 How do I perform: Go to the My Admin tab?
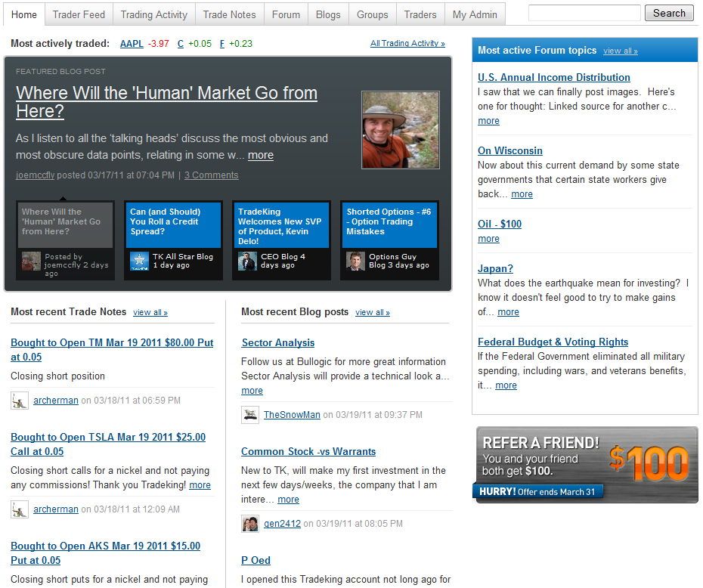(x=475, y=14)
